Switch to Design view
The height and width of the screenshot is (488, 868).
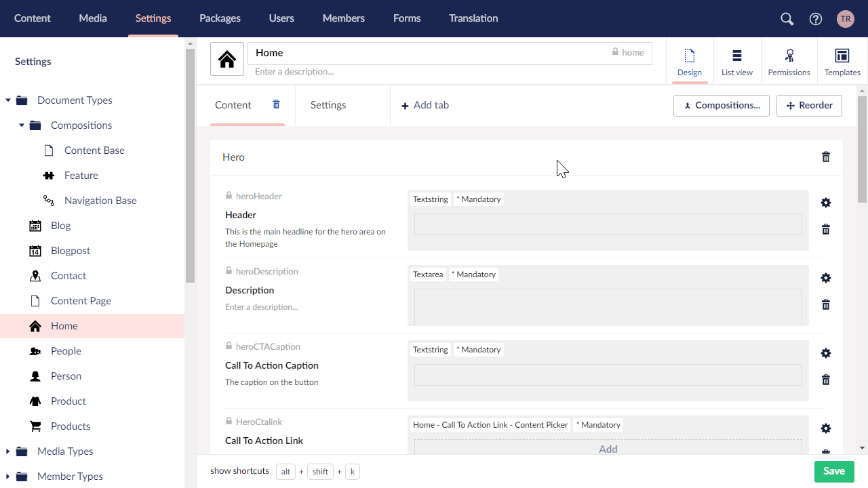pos(690,61)
